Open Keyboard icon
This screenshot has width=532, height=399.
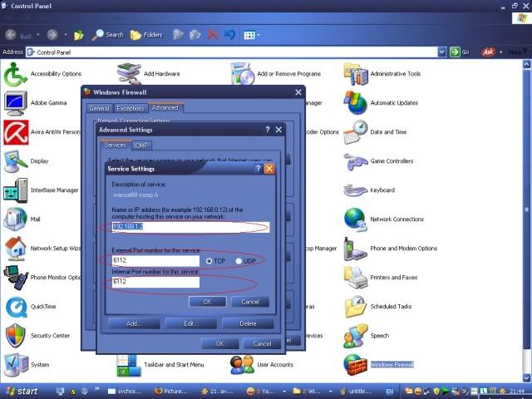point(356,190)
